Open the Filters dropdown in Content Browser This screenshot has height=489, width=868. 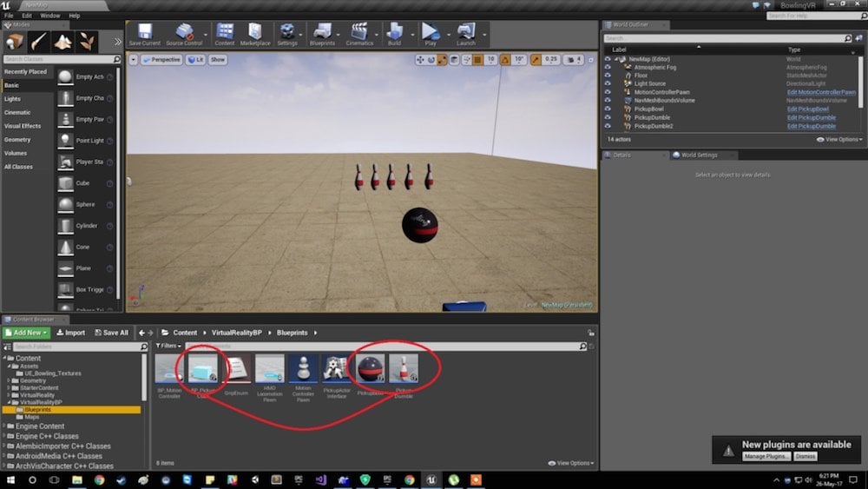(168, 346)
